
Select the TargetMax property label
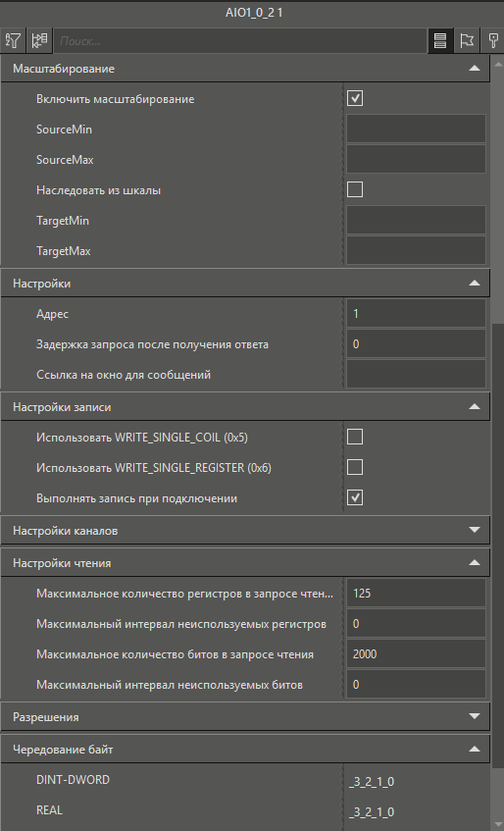click(x=64, y=251)
